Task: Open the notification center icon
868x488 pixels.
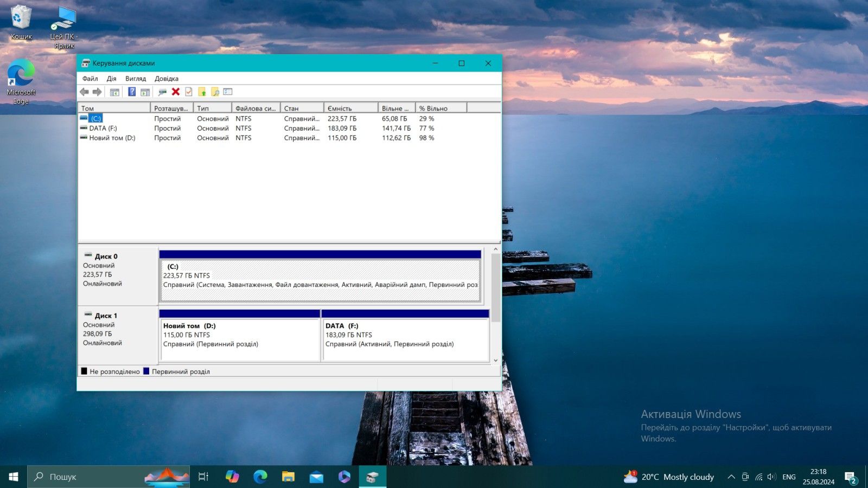Action: click(x=851, y=477)
